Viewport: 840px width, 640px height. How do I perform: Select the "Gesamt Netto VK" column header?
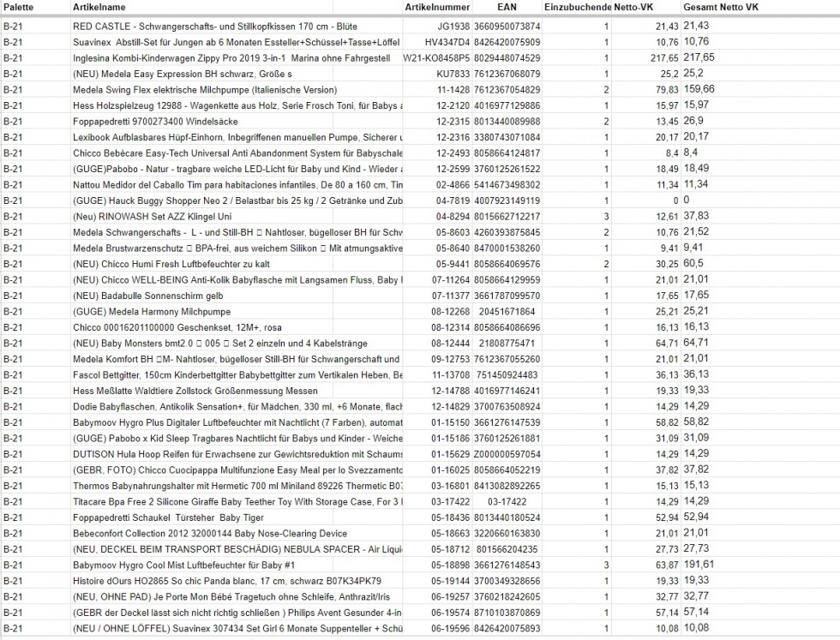tap(721, 7)
